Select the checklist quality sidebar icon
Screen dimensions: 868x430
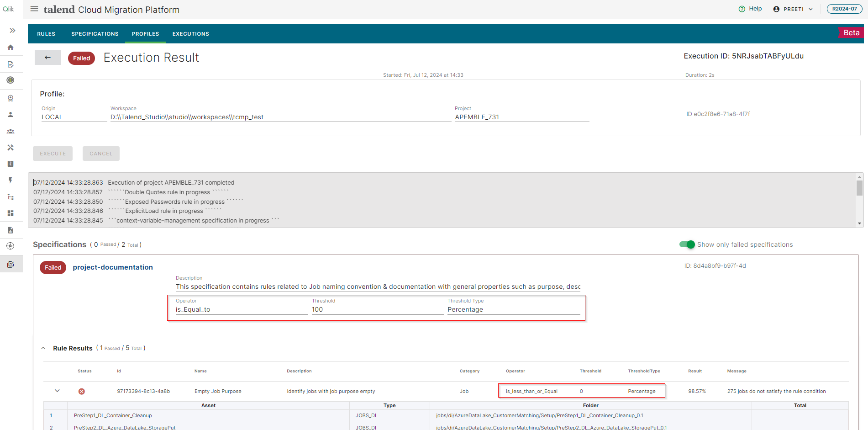coord(11,264)
